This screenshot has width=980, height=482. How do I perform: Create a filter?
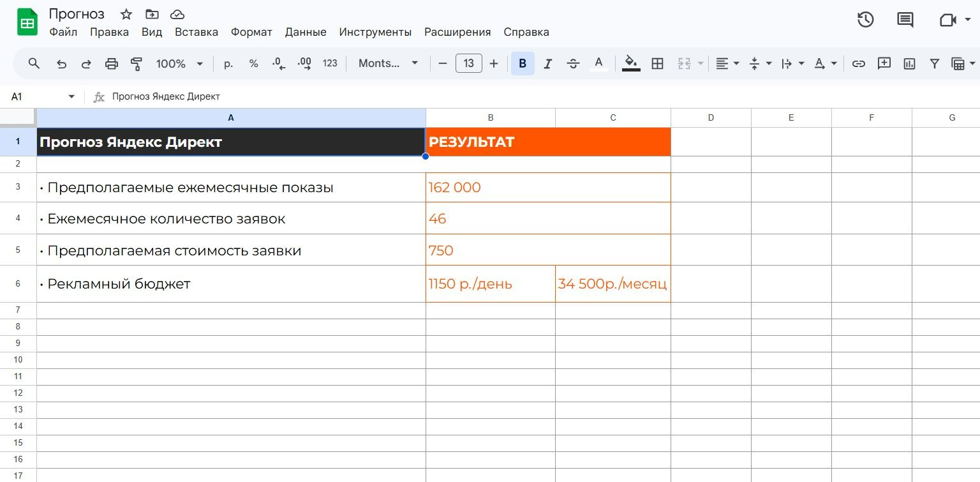click(935, 63)
